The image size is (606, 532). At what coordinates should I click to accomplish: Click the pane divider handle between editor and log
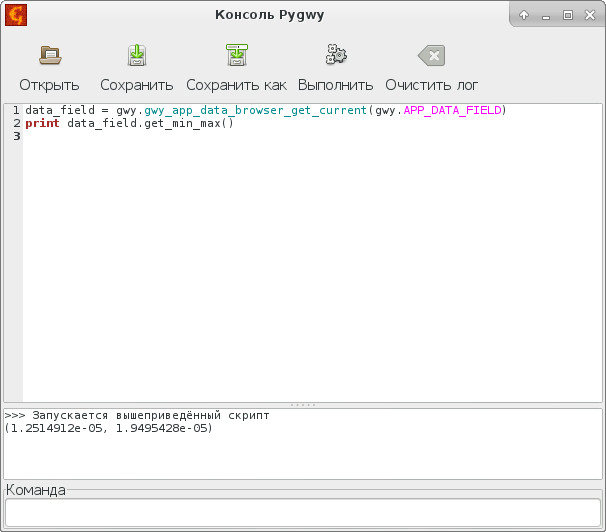(x=303, y=405)
